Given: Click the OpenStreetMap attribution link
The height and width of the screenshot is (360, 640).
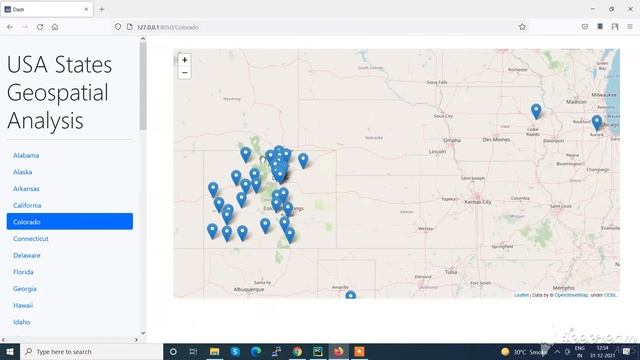Looking at the screenshot, I should click(571, 295).
